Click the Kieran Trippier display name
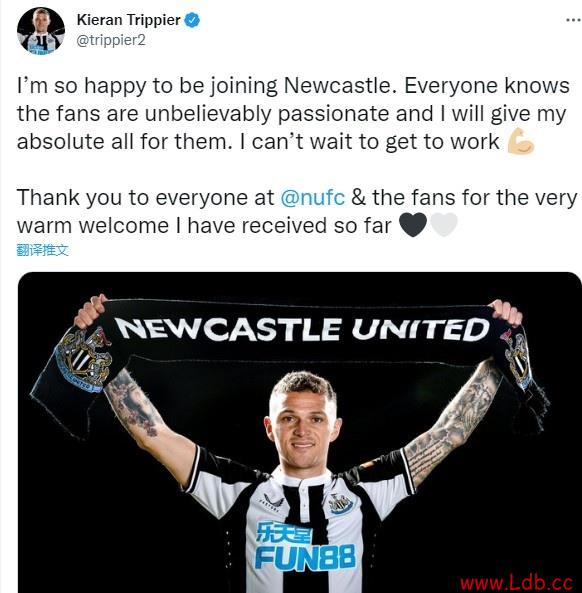The height and width of the screenshot is (593, 582). click(129, 20)
